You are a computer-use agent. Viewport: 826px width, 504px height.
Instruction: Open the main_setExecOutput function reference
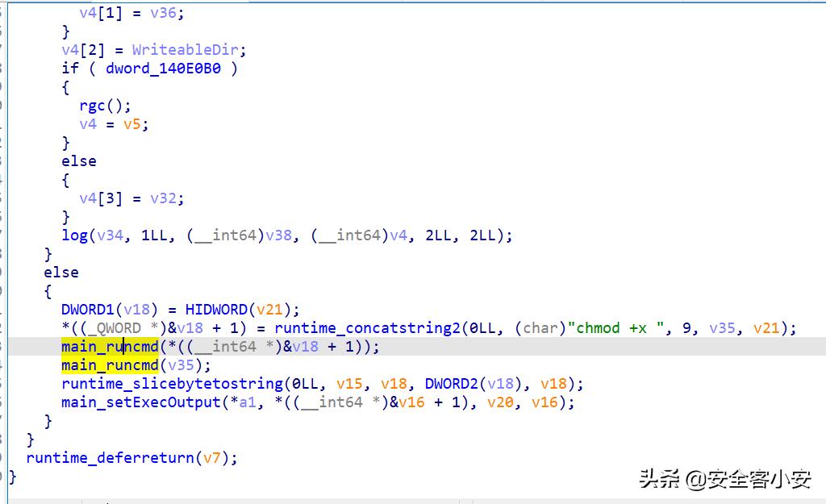(x=141, y=402)
